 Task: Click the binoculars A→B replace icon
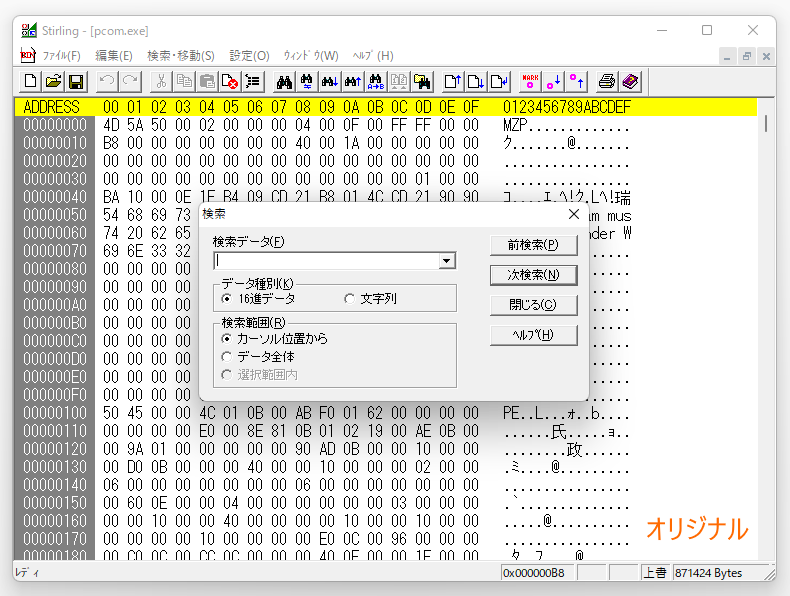coord(376,82)
